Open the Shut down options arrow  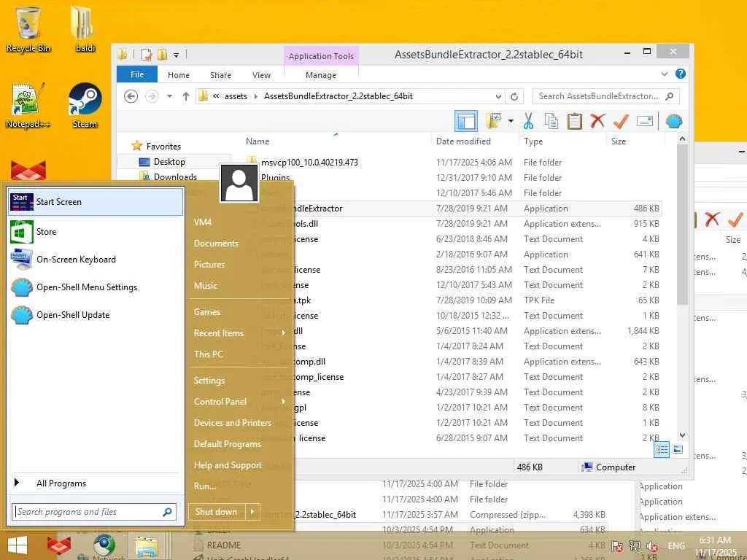click(252, 512)
